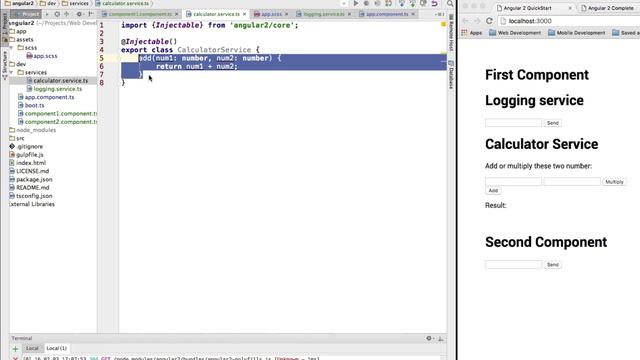
Task: Add a new terminal session with the plus icon
Action: point(16,349)
